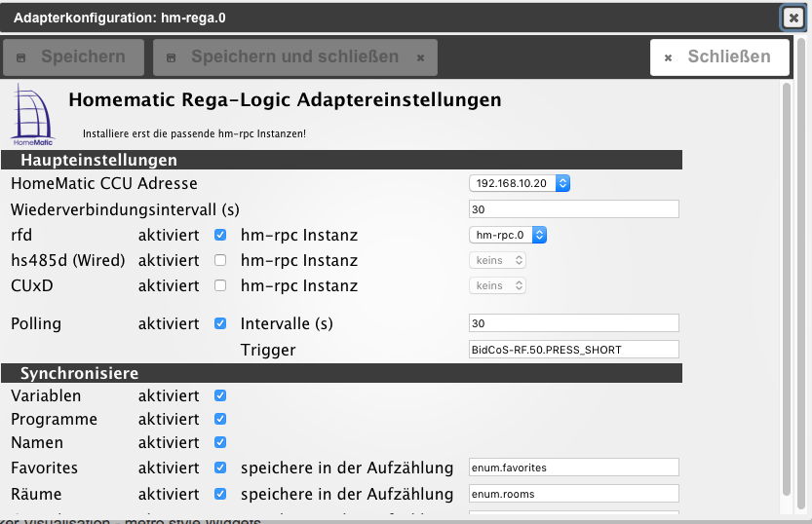Click the Speichern save button
This screenshot has height=524, width=812.
(73, 57)
